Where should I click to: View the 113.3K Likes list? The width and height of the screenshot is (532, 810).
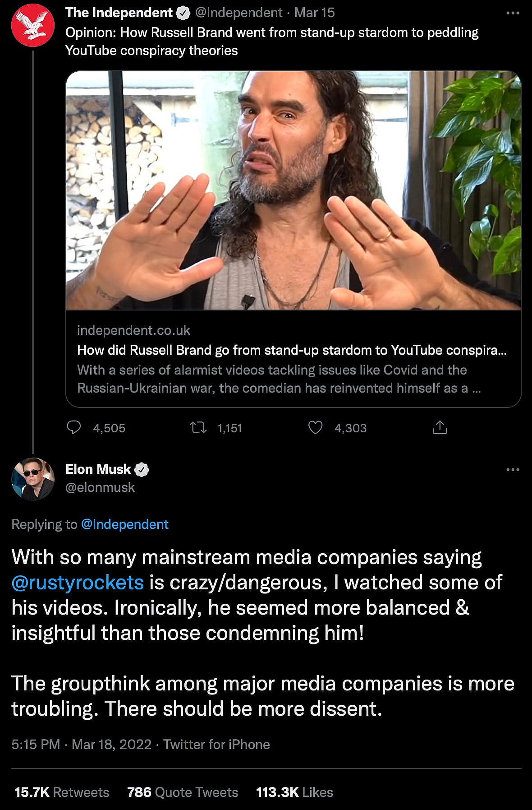click(x=294, y=792)
